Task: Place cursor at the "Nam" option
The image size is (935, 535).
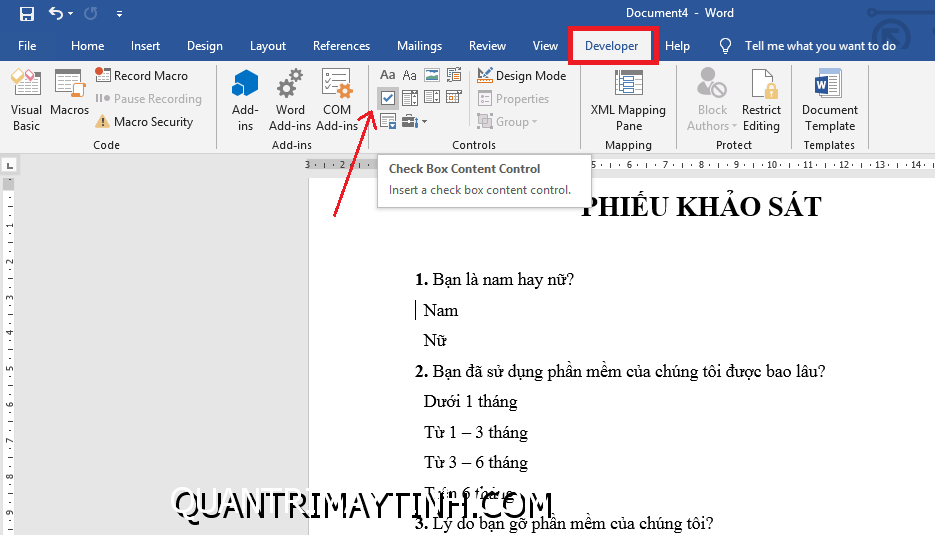Action: [441, 310]
